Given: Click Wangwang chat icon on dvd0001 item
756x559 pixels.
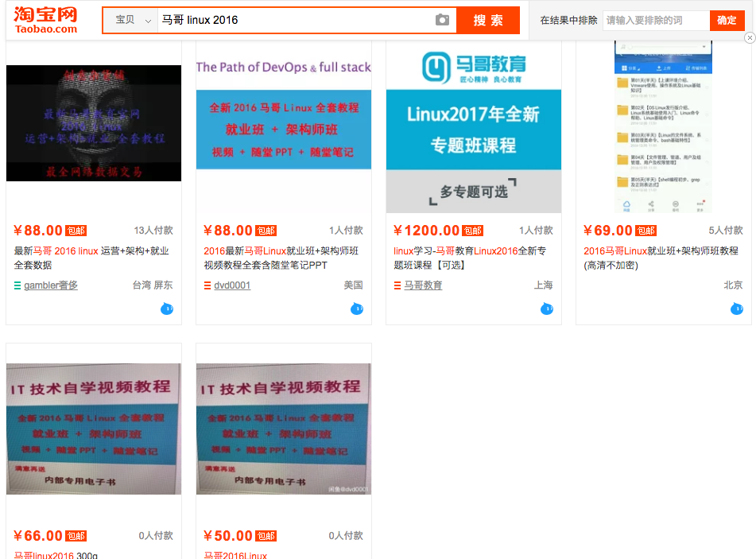Looking at the screenshot, I should click(357, 309).
